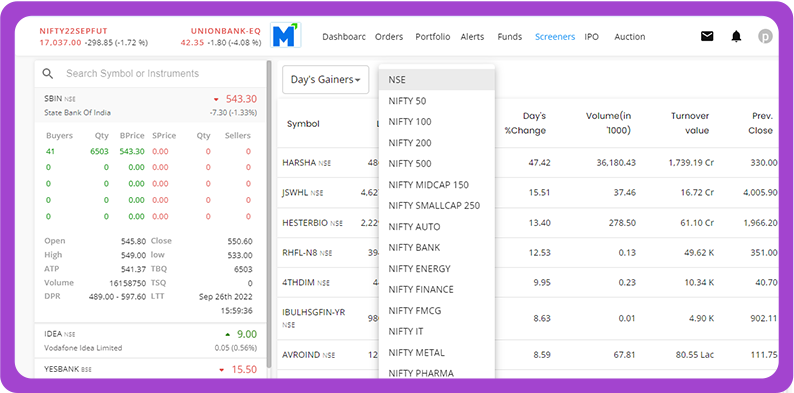Choose NIFTY BANK from the list
794x393 pixels.
coord(436,247)
